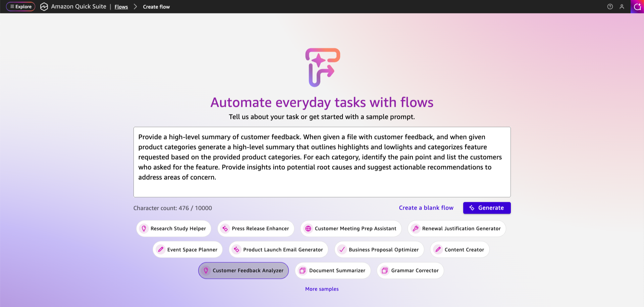Click the help question mark icon
Viewport: 644px width, 307px height.
[x=610, y=7]
